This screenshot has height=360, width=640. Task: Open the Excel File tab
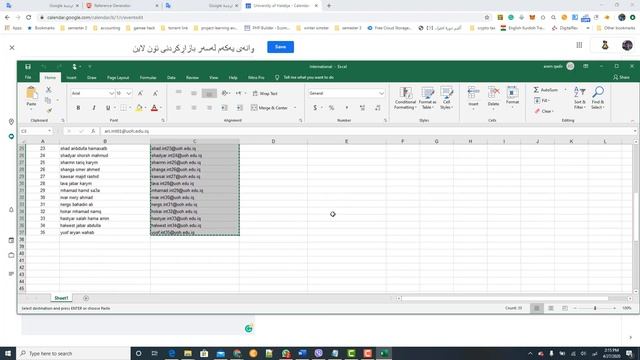[28, 77]
